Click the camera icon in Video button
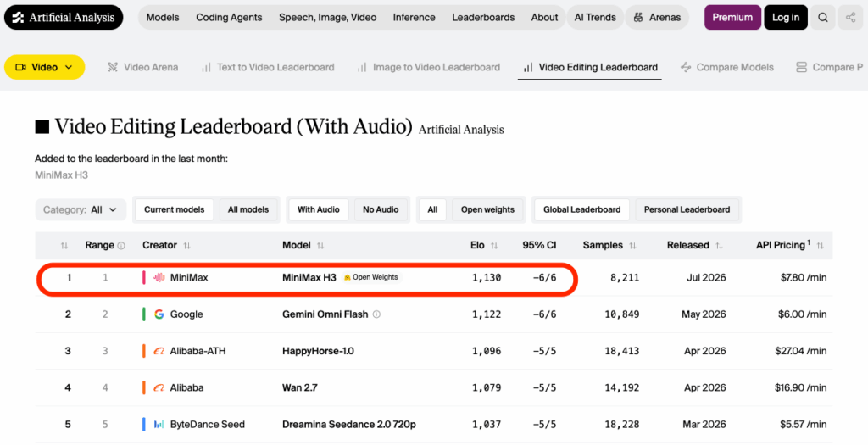 point(21,67)
